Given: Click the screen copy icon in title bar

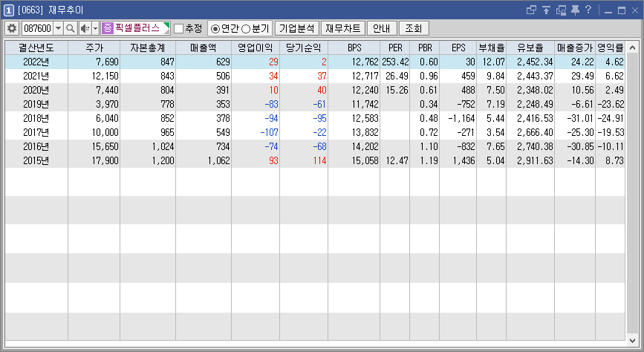Looking at the screenshot, I should [561, 10].
